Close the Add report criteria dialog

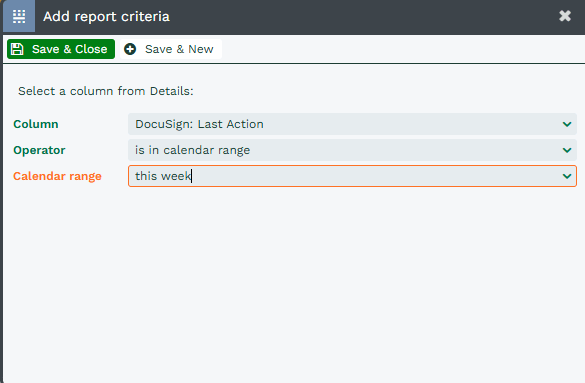tap(565, 16)
